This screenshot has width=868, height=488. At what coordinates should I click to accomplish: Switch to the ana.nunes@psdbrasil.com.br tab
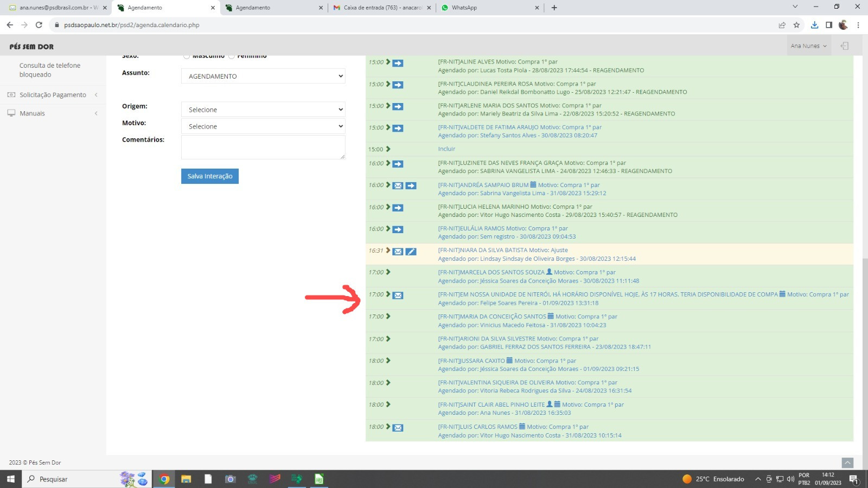58,8
